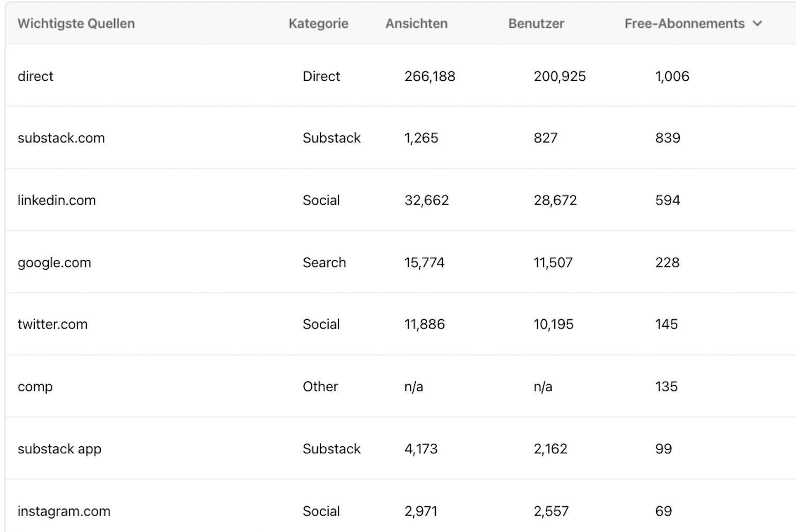Image resolution: width=796 pixels, height=532 pixels.
Task: Click the Benutzer column header
Action: coord(536,24)
